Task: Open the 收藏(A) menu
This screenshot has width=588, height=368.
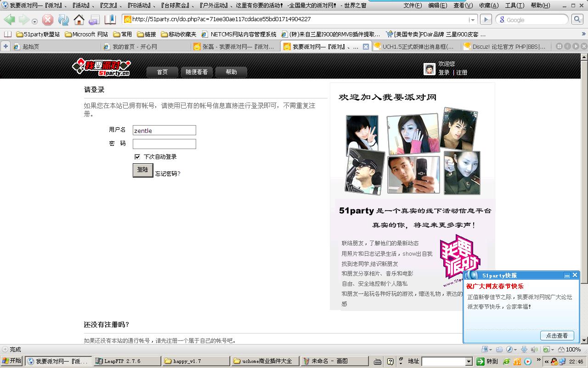Action: (x=489, y=6)
